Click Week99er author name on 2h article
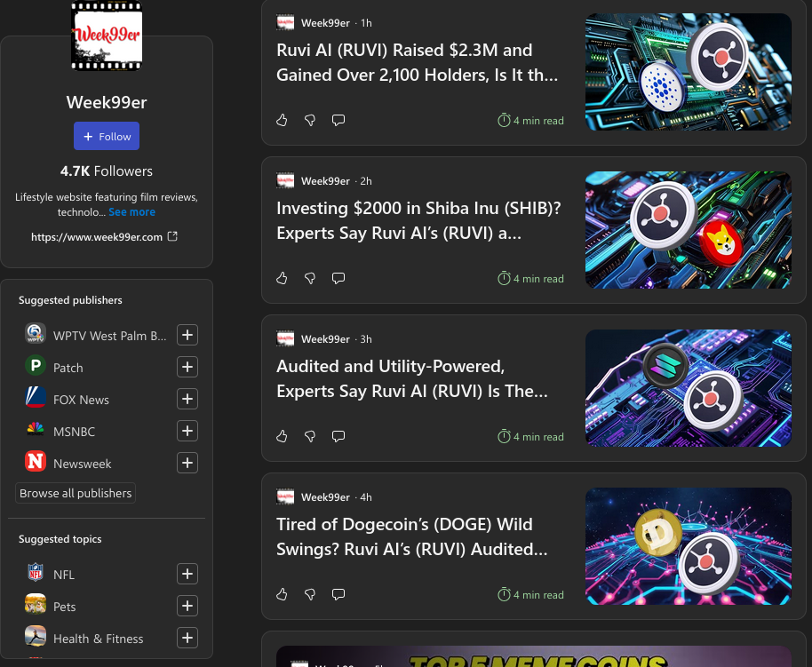 click(x=325, y=181)
